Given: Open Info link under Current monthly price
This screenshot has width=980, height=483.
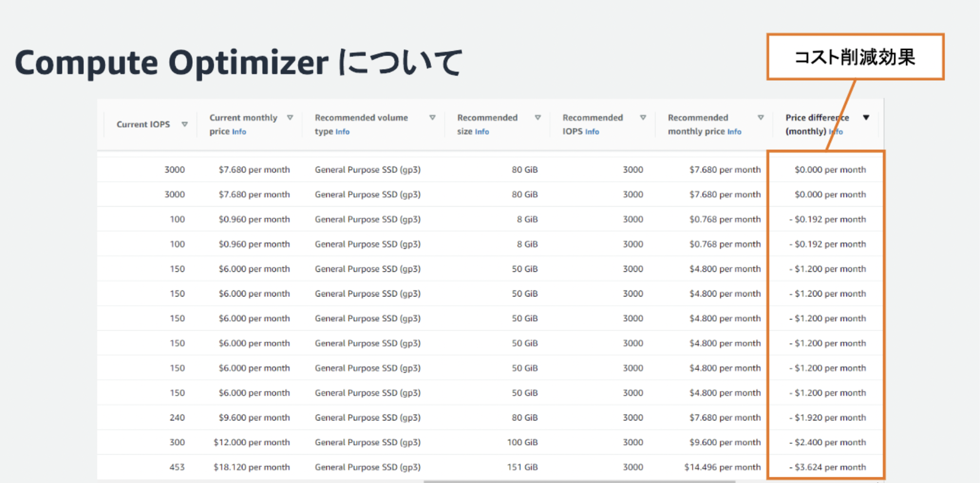Looking at the screenshot, I should [239, 132].
